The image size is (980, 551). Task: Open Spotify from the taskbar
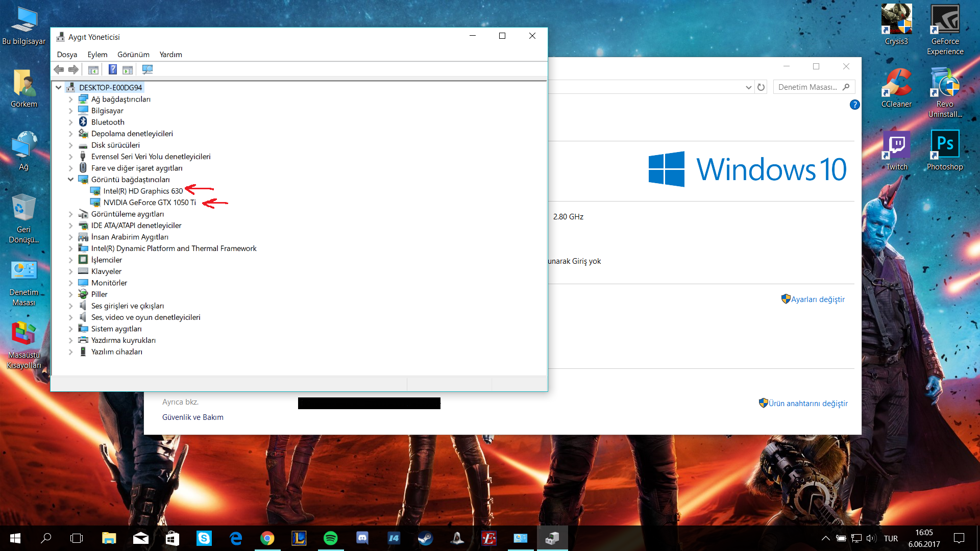point(330,538)
